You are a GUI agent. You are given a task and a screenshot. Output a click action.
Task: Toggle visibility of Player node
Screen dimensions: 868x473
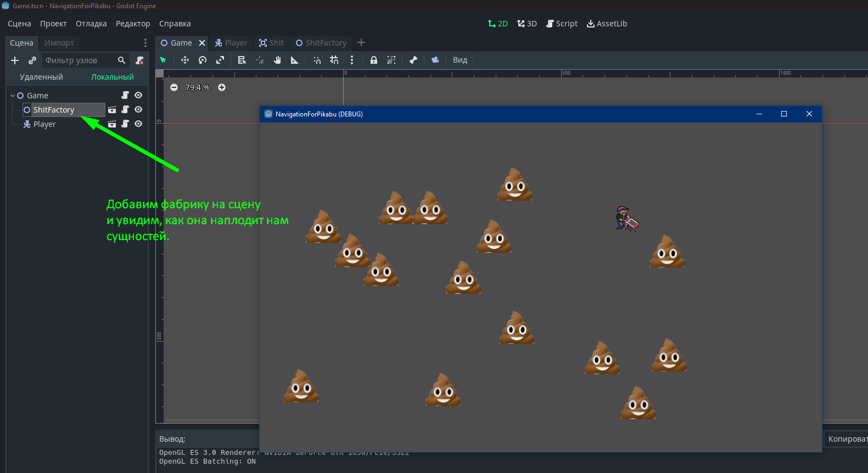click(138, 124)
